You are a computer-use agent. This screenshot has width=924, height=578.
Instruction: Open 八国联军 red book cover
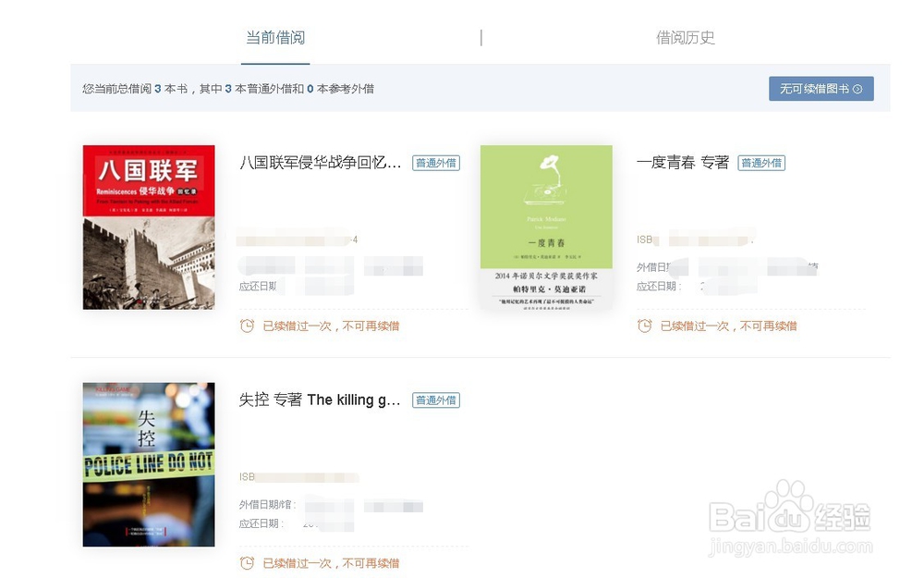coord(149,228)
